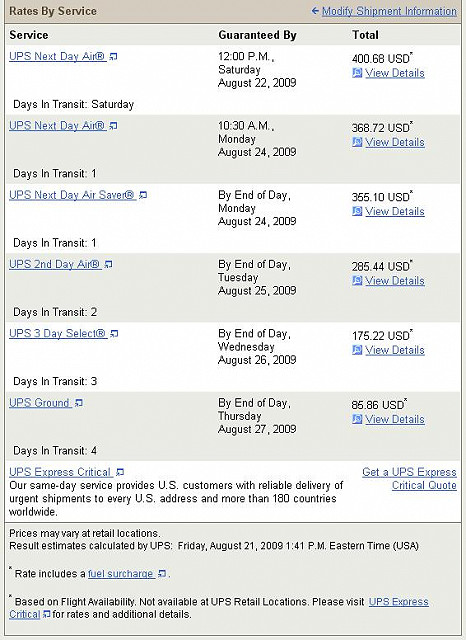Click the popup icon next to fuel surcharge
The height and width of the screenshot is (640, 466).
[x=162, y=574]
